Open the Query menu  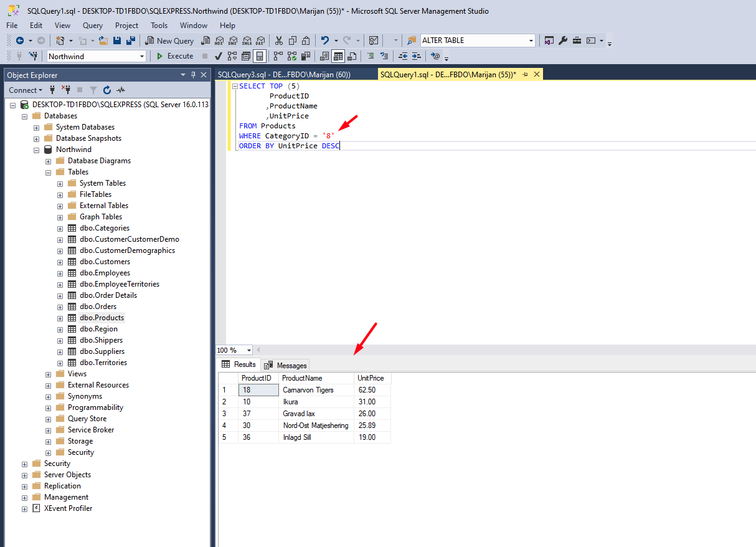[x=93, y=26]
